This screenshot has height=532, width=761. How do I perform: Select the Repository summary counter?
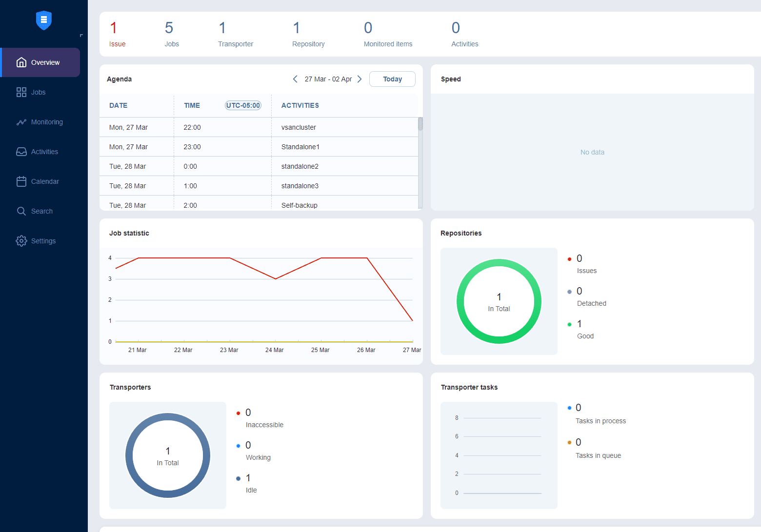[307, 34]
